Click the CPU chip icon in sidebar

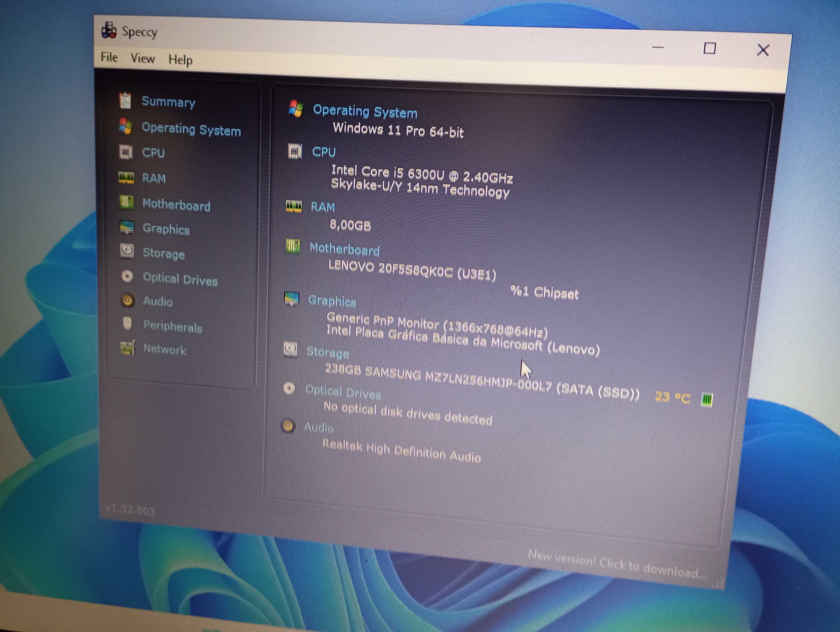pyautogui.click(x=126, y=152)
